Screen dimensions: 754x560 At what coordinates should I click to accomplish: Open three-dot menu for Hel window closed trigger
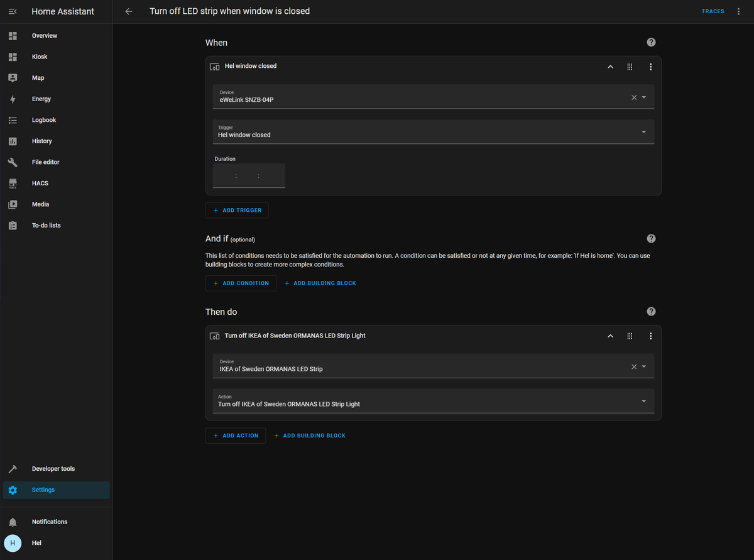[x=651, y=67]
